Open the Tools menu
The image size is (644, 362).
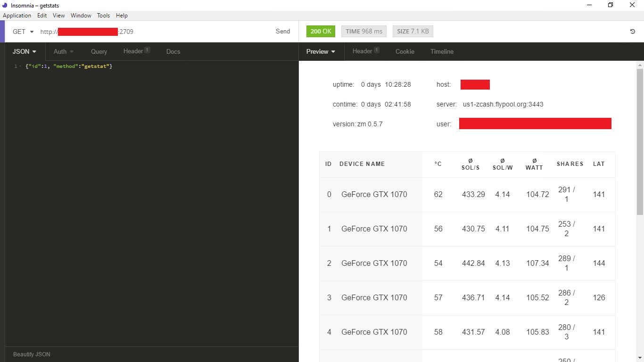[103, 16]
